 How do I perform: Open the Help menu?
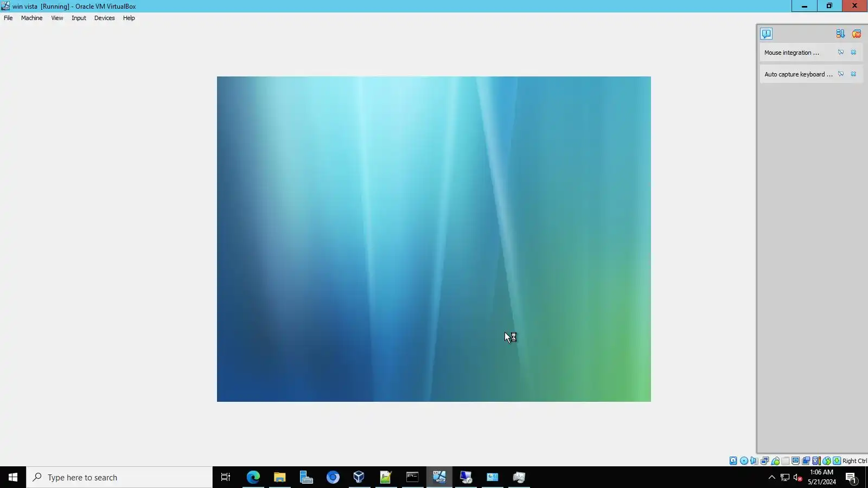[129, 18]
